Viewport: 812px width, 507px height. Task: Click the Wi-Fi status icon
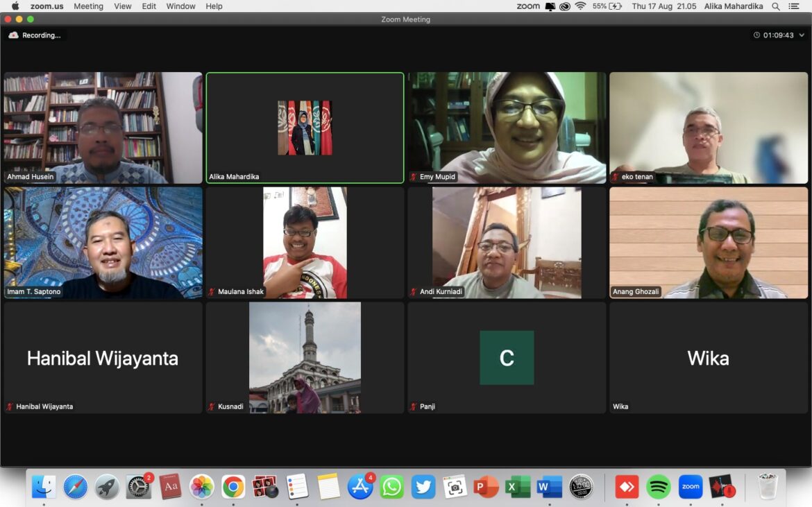[x=580, y=6]
